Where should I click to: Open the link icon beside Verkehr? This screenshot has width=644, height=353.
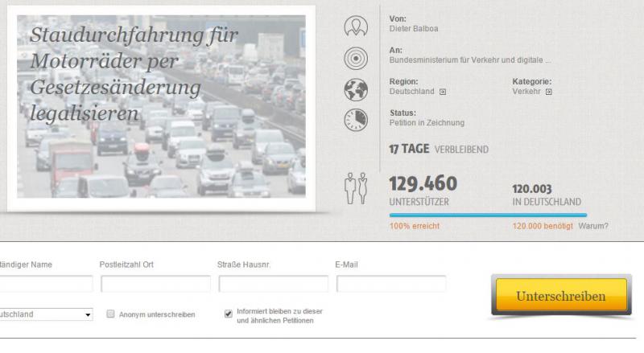549,92
